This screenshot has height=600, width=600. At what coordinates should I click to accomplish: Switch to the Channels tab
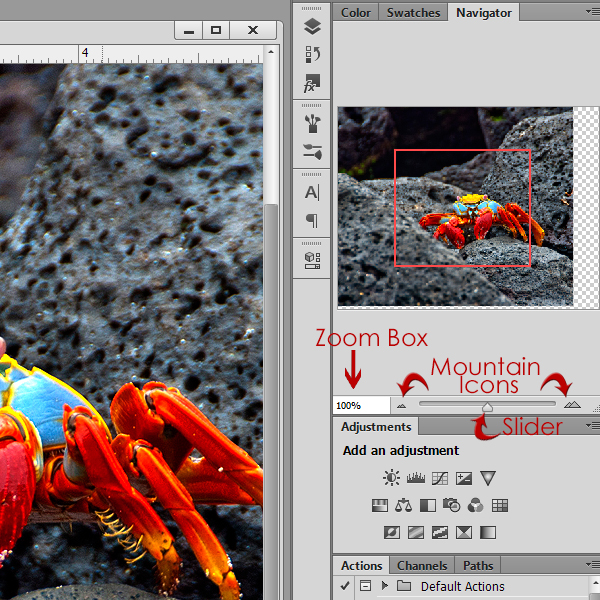[x=421, y=565]
